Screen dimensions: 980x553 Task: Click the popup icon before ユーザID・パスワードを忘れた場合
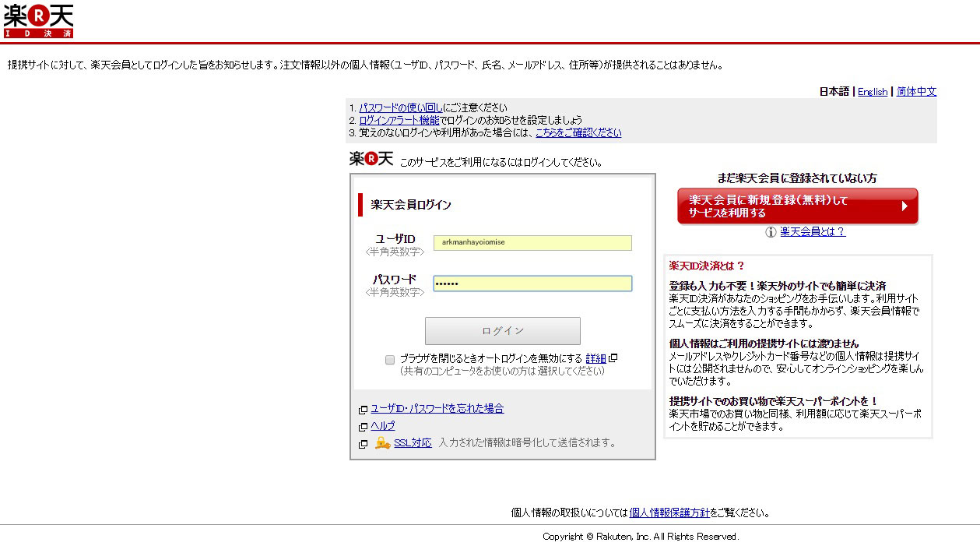tap(363, 410)
